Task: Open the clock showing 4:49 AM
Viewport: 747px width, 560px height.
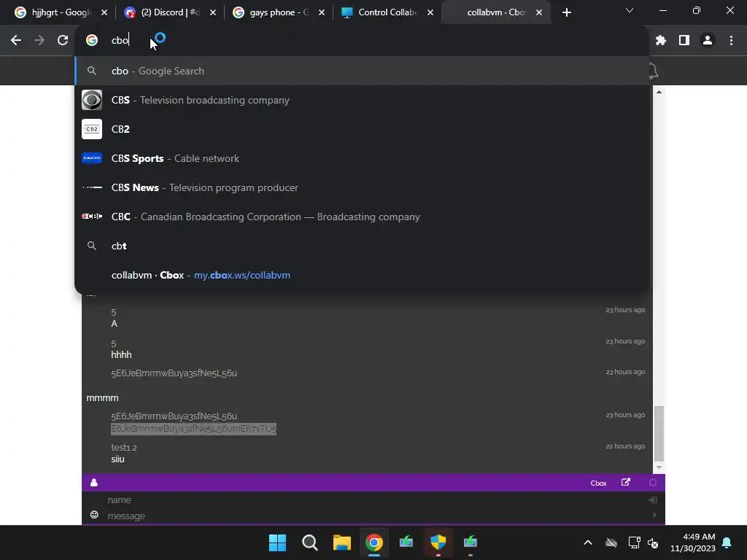Action: 693,542
